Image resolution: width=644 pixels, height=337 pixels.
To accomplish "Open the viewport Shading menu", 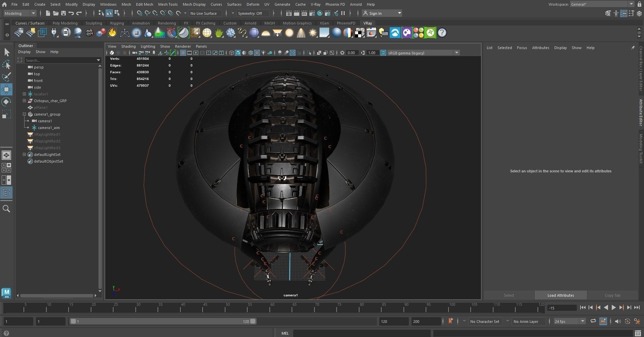I will click(x=128, y=46).
